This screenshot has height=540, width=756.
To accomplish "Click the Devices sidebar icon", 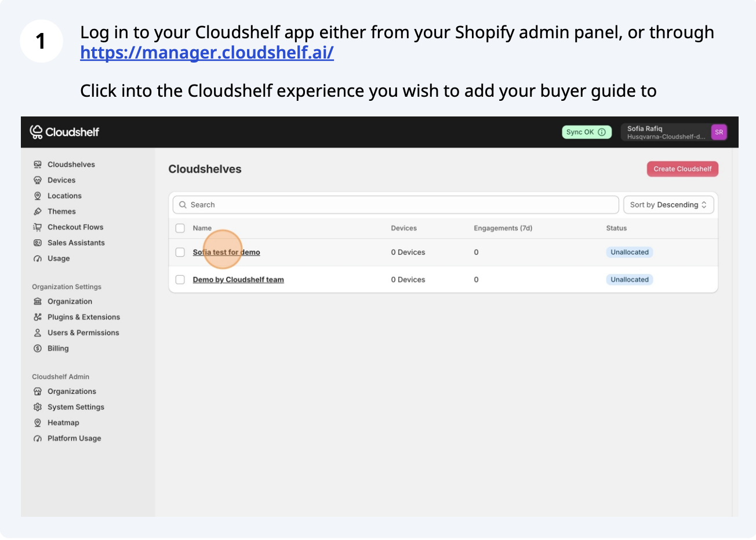I will click(x=38, y=180).
